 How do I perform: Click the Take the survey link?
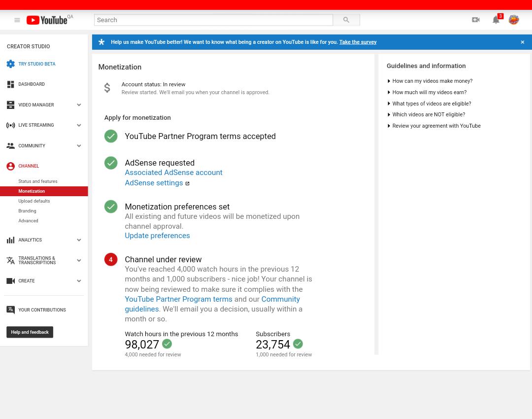(358, 42)
